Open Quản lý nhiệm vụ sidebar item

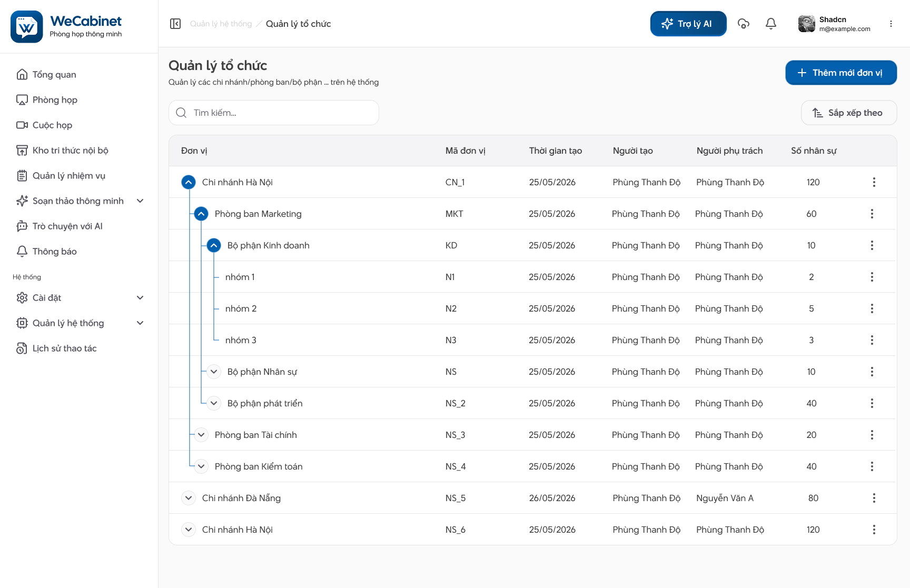[79, 176]
